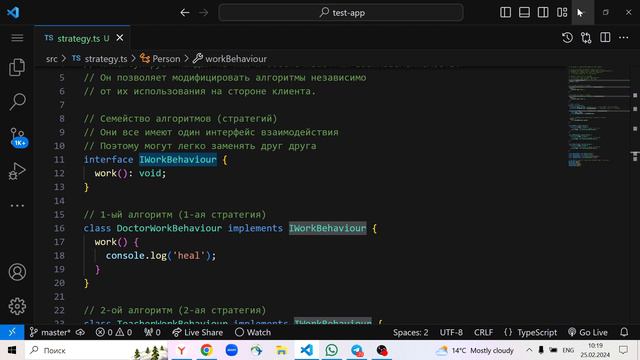Open Source Control view with 1K+ badge

[18, 137]
